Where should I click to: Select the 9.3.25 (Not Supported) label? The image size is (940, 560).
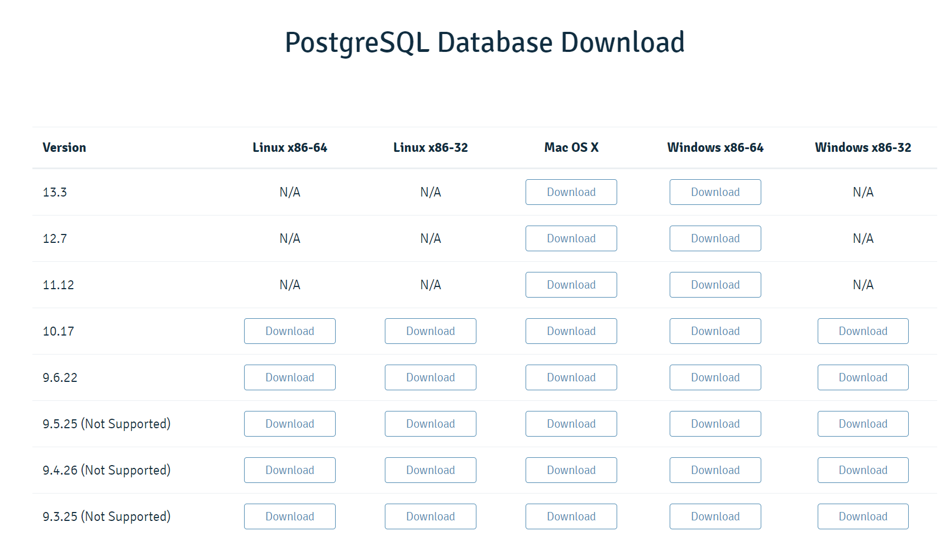coord(107,516)
